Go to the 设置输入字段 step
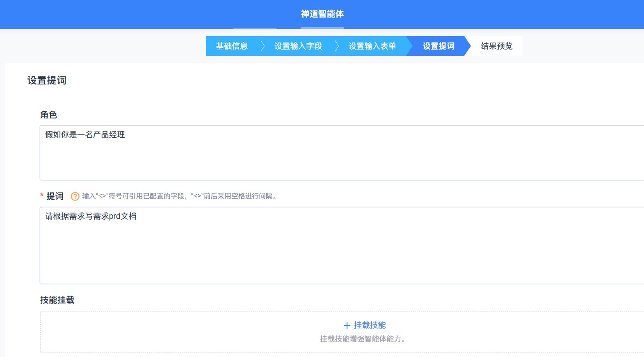The image size is (644, 357). [x=298, y=46]
